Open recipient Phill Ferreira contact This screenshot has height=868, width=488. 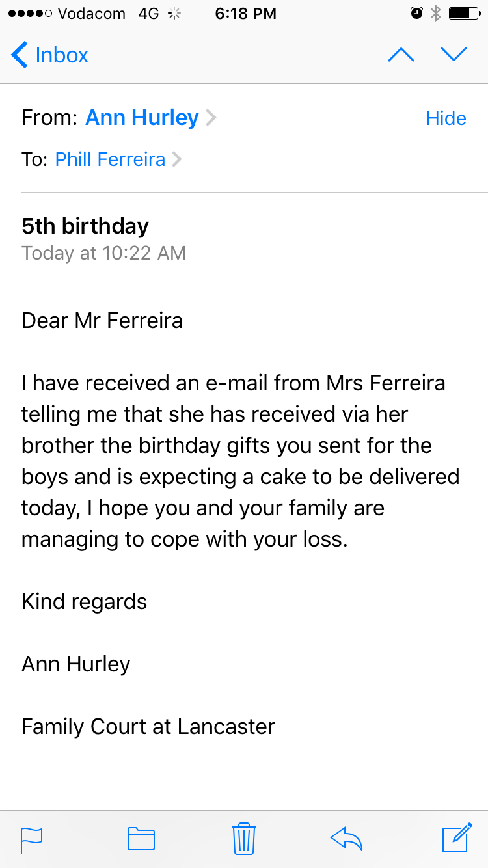[x=110, y=159]
